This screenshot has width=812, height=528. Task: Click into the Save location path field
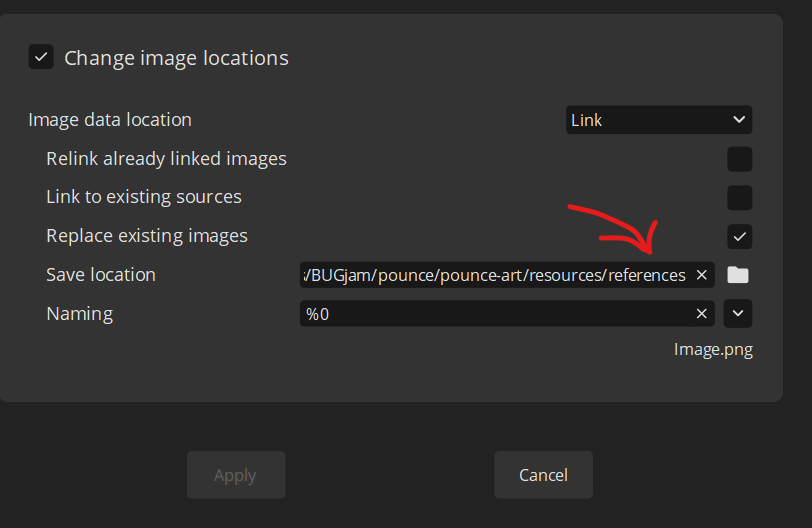(495, 275)
